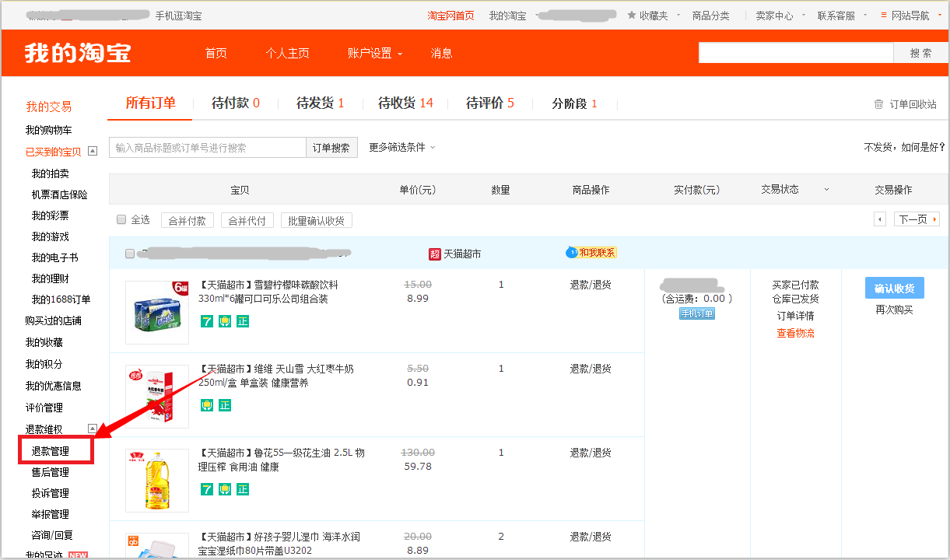This screenshot has width=950, height=560.
Task: Click the 下一页 next page button
Action: [917, 219]
